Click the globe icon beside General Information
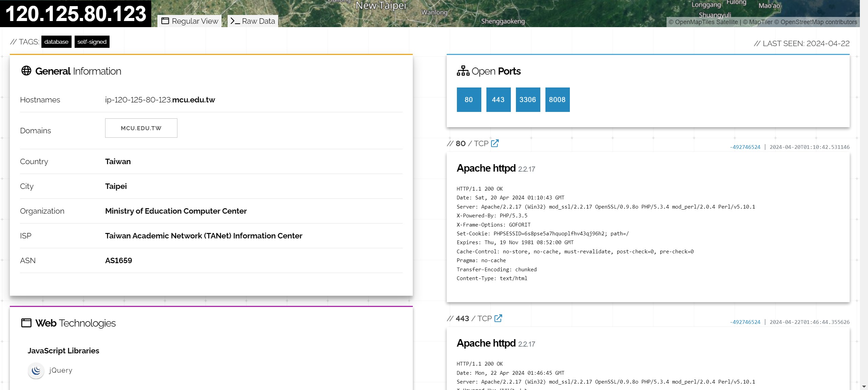This screenshot has width=868, height=390. point(26,71)
